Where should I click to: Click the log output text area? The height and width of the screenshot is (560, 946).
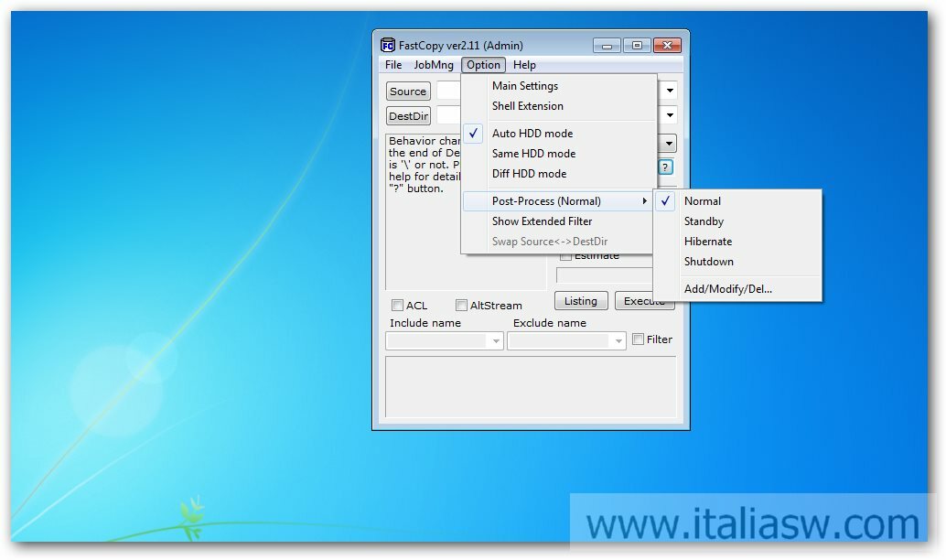pos(531,387)
